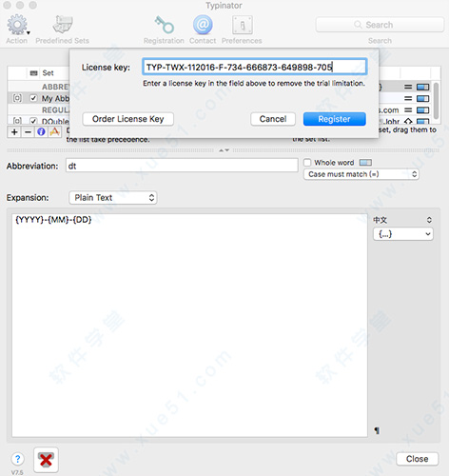Screen dimensions: 449x476
Task: Enable the Whole word checkbox
Action: point(307,163)
